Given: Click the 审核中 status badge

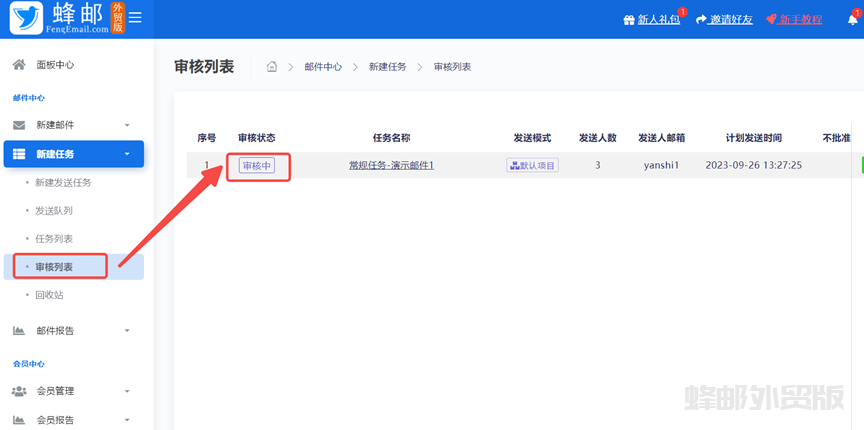Looking at the screenshot, I should tap(257, 166).
